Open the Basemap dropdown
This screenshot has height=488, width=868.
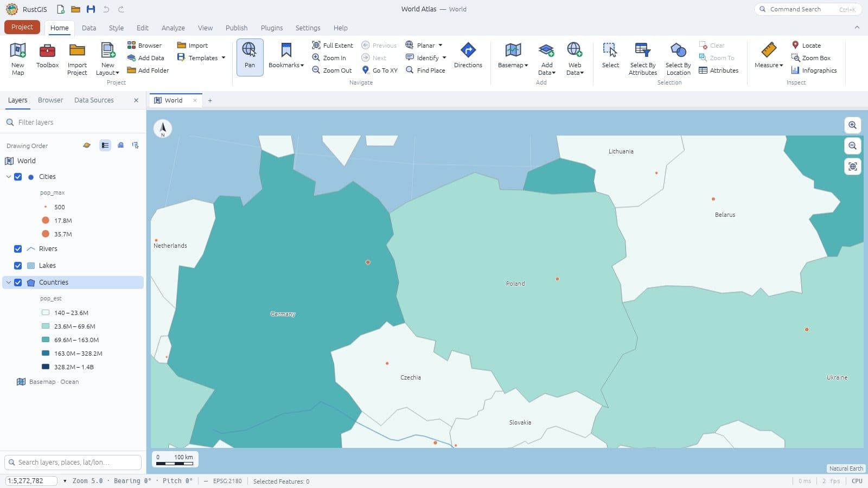click(513, 56)
